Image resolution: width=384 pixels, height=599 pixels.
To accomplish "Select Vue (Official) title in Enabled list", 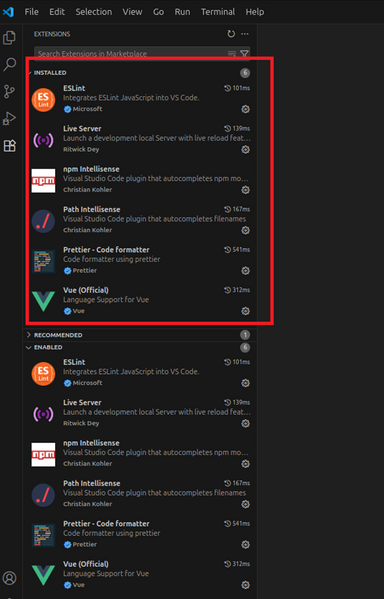I will [86, 564].
